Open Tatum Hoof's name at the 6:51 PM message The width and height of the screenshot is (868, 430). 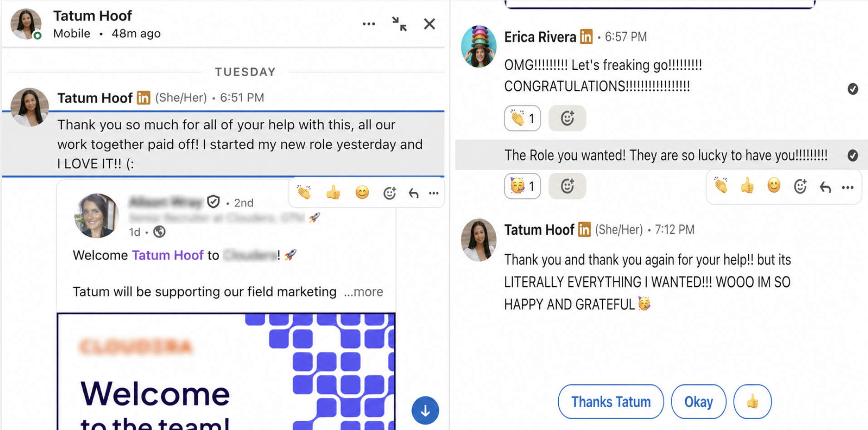(x=95, y=98)
